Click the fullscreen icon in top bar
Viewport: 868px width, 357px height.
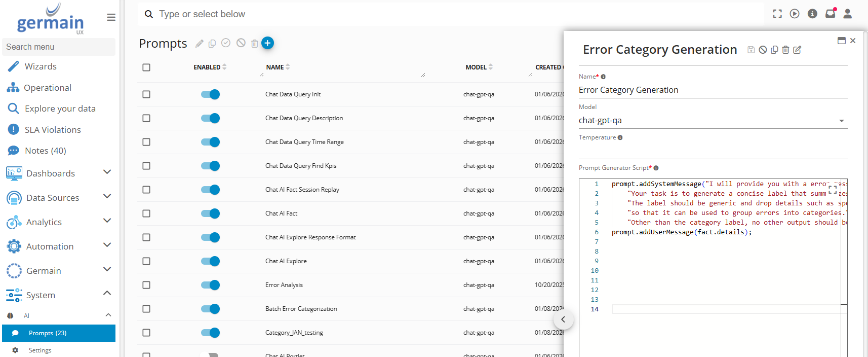pos(777,14)
